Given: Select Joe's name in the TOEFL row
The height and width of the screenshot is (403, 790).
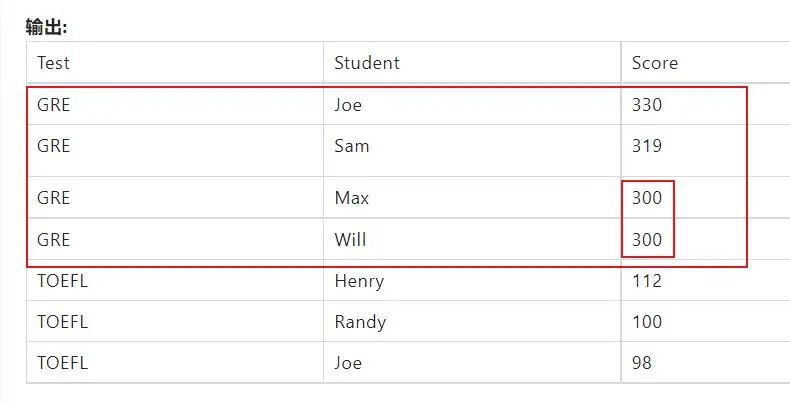Looking at the screenshot, I should [347, 363].
